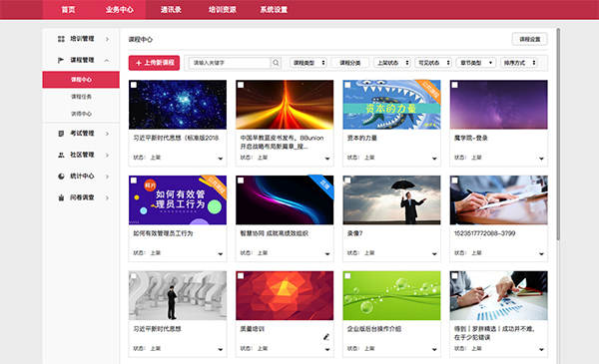Open the 排序方式 sort dropdown
599x364 pixels.
point(519,63)
